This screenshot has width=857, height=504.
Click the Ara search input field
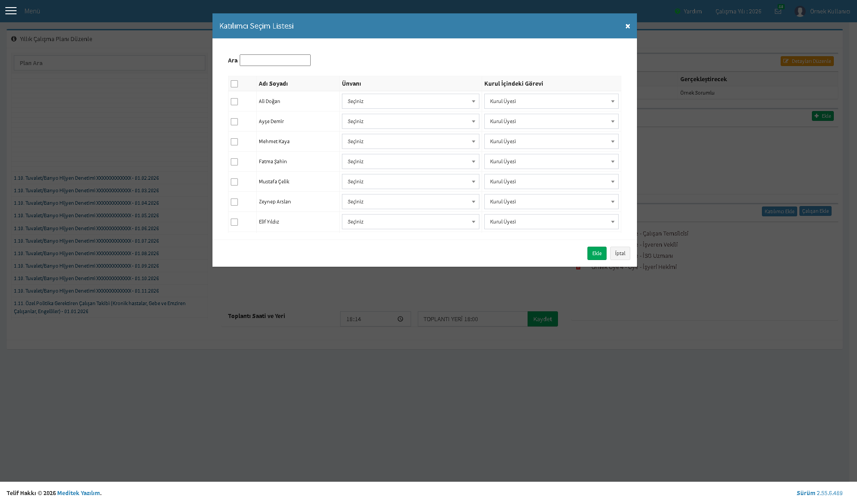coord(275,60)
